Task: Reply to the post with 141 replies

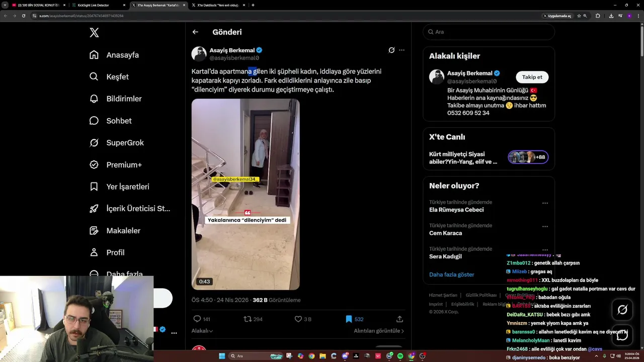Action: pos(202,319)
